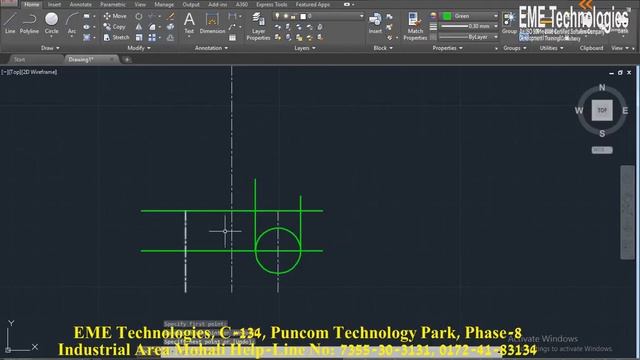The image size is (640, 360).
Task: Click the new drawing tab plus button
Action: [127, 60]
